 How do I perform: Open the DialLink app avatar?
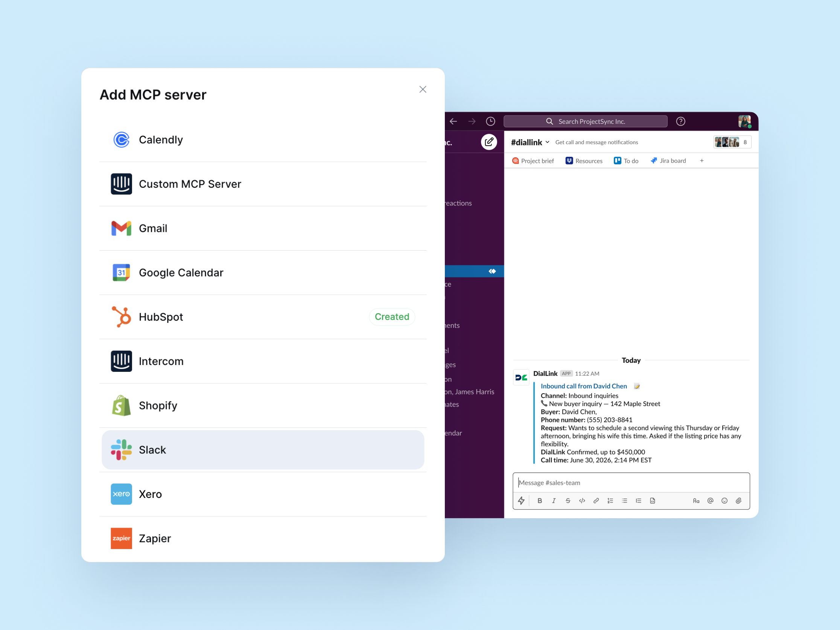tap(521, 377)
